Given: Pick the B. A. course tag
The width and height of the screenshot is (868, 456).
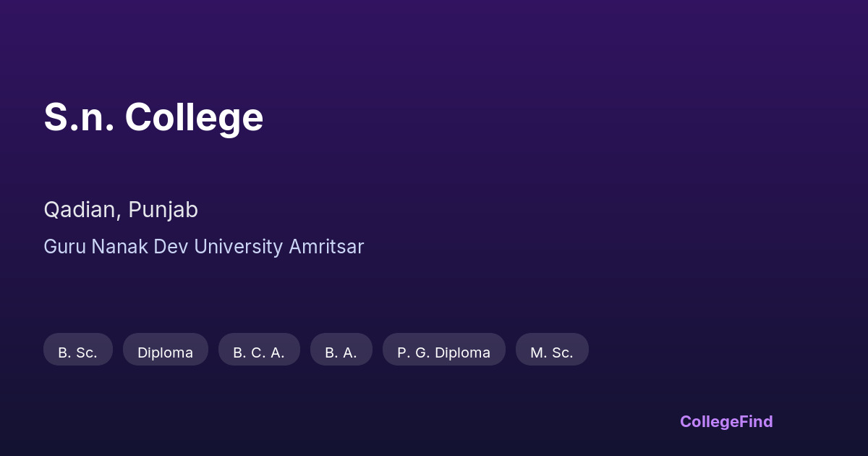Looking at the screenshot, I should 341,352.
